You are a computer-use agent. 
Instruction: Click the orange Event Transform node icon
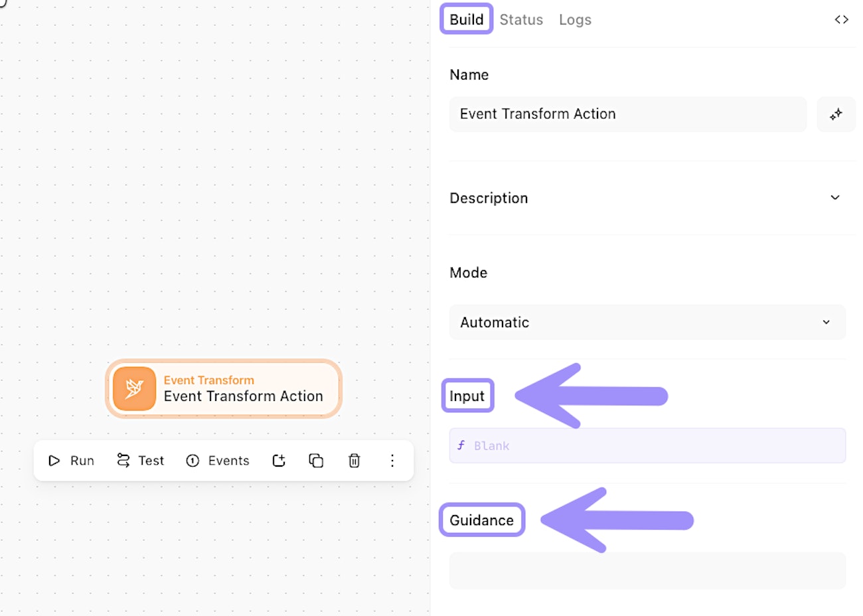pyautogui.click(x=134, y=389)
